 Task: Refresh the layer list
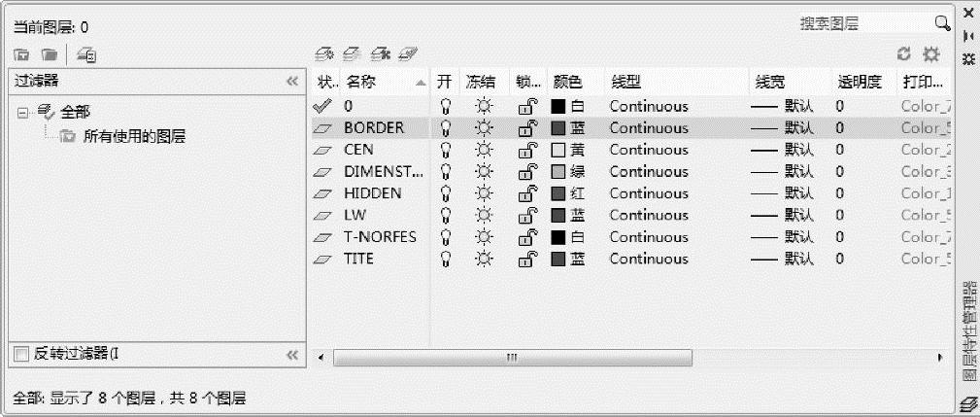pos(904,55)
